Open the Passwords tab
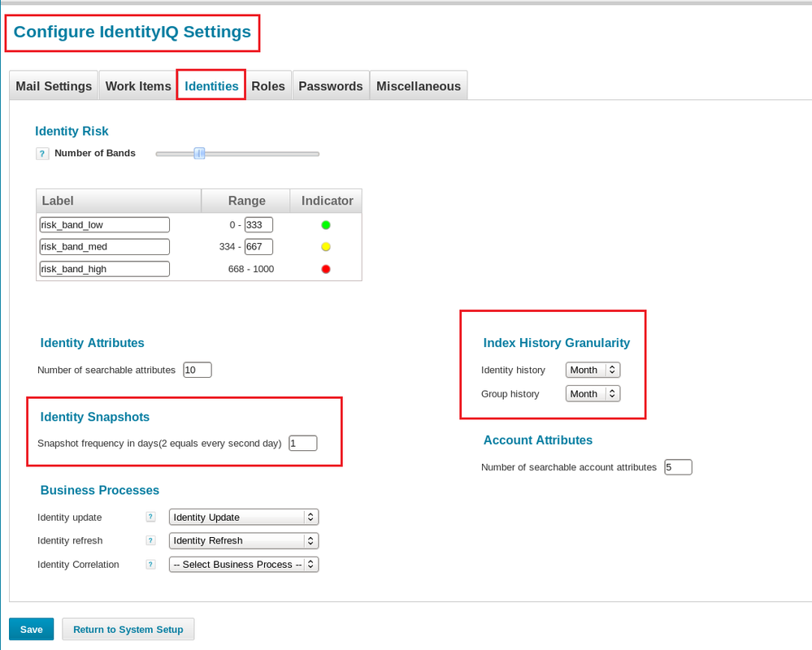This screenshot has height=650, width=812. 330,86
